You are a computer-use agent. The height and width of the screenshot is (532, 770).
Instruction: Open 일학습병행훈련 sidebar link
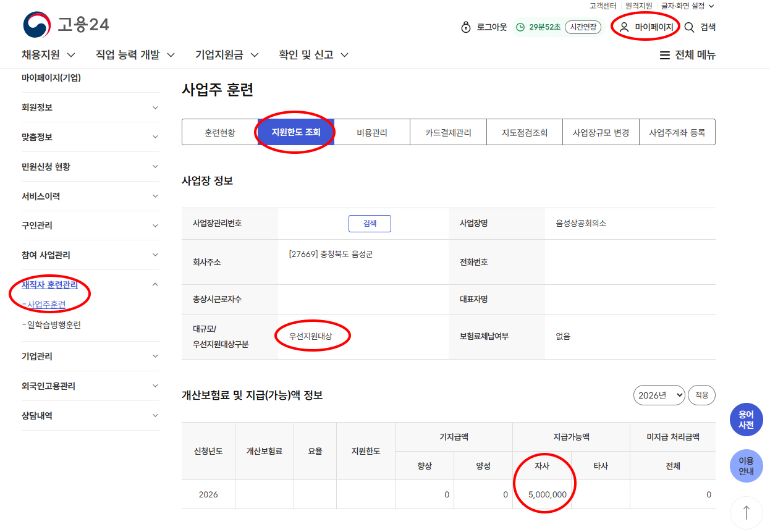pyautogui.click(x=54, y=325)
